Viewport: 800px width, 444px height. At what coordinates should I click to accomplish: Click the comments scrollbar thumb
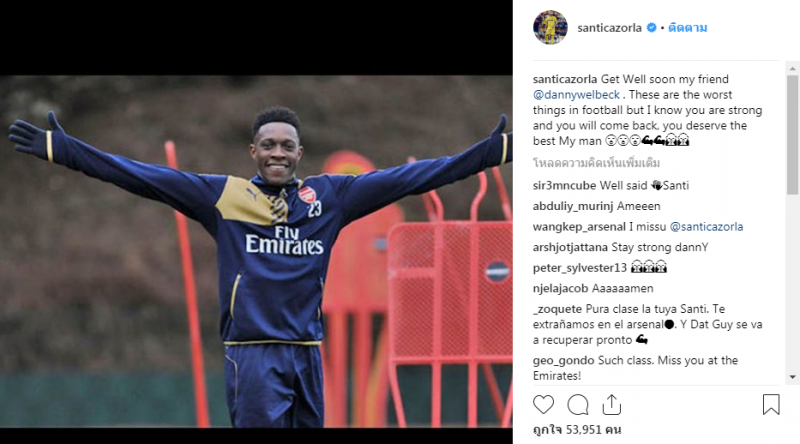tap(792, 135)
